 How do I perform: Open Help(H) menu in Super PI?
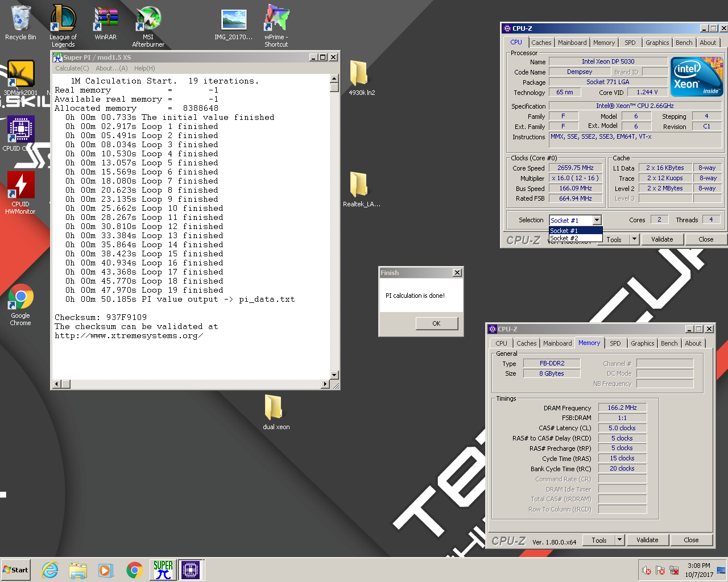(144, 68)
